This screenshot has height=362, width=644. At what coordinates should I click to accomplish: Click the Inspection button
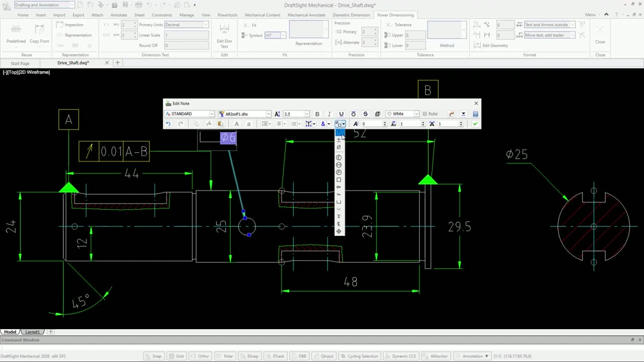pos(70,25)
